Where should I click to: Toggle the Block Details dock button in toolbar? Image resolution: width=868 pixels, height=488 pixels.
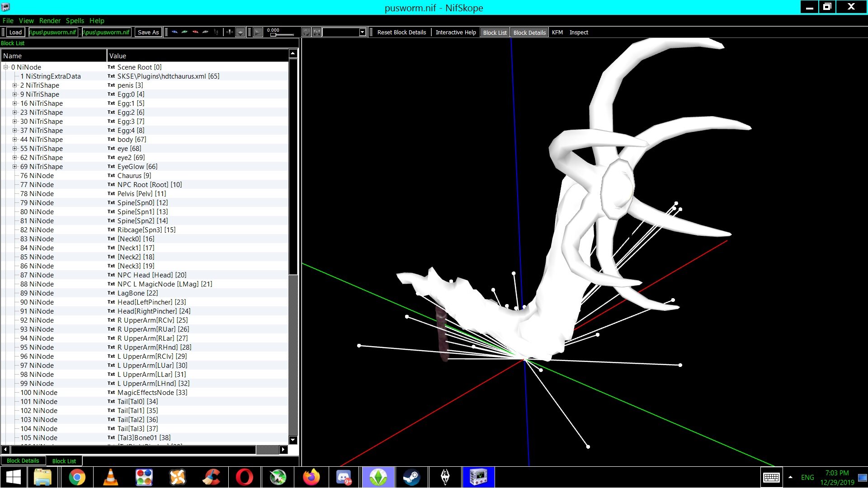(x=529, y=33)
